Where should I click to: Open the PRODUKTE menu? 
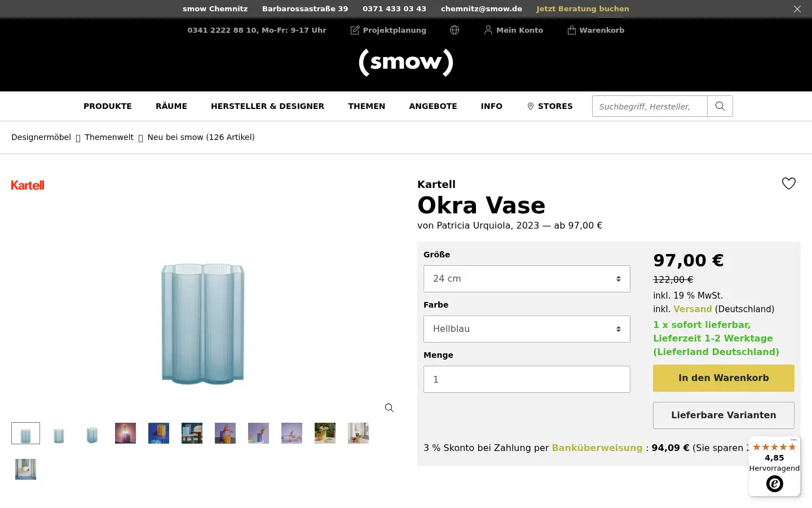108,106
